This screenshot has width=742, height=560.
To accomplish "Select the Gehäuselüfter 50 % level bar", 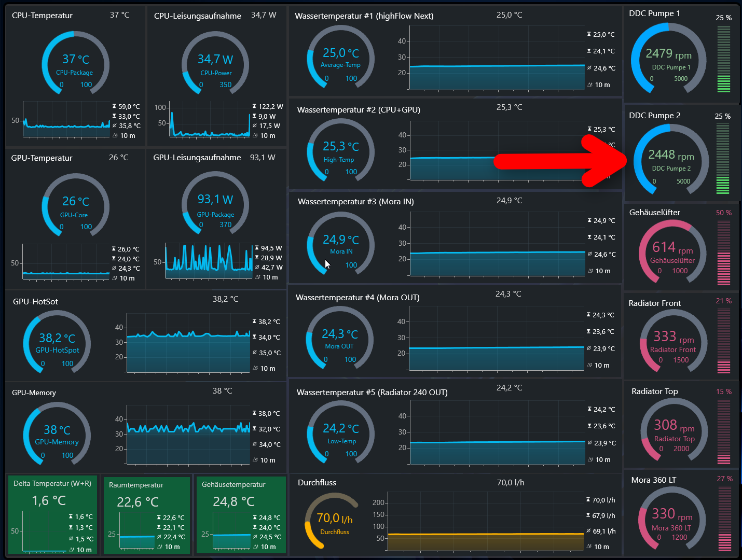I will click(x=723, y=253).
